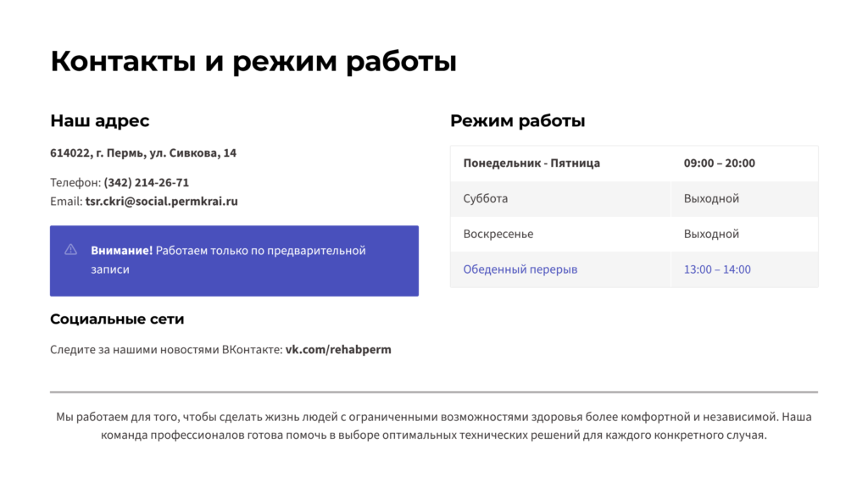Screen dimensions: 868x488
Task: Open the vk.com/rehabperm link
Action: point(338,350)
